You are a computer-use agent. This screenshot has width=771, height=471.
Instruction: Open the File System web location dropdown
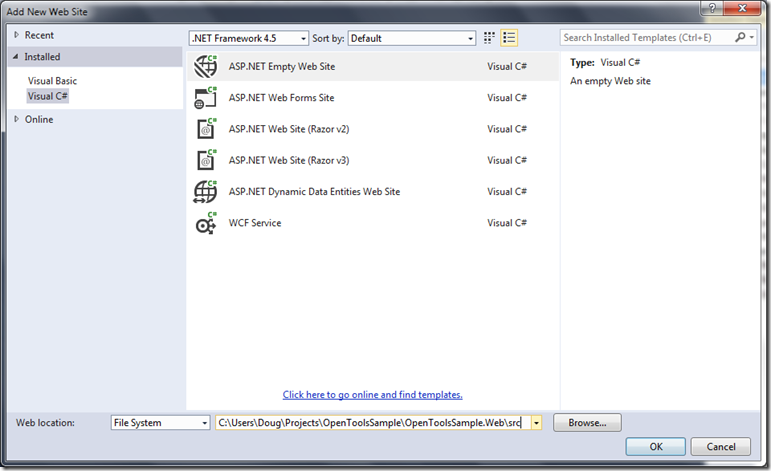pos(161,423)
